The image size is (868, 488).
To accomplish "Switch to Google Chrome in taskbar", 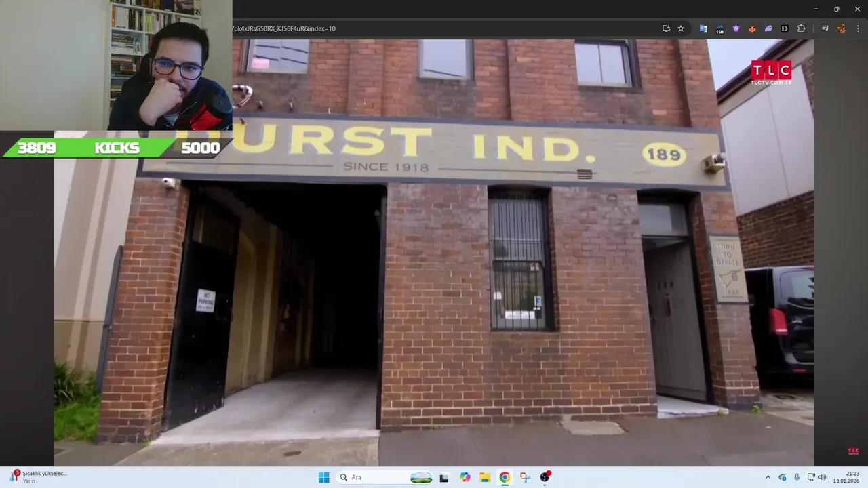I will click(505, 477).
